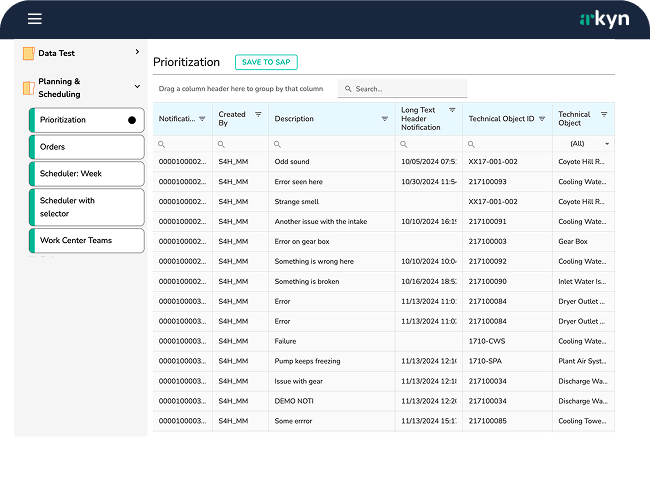Click the search icon under Technical Object ID
Image resolution: width=650 pixels, height=493 pixels.
click(471, 144)
